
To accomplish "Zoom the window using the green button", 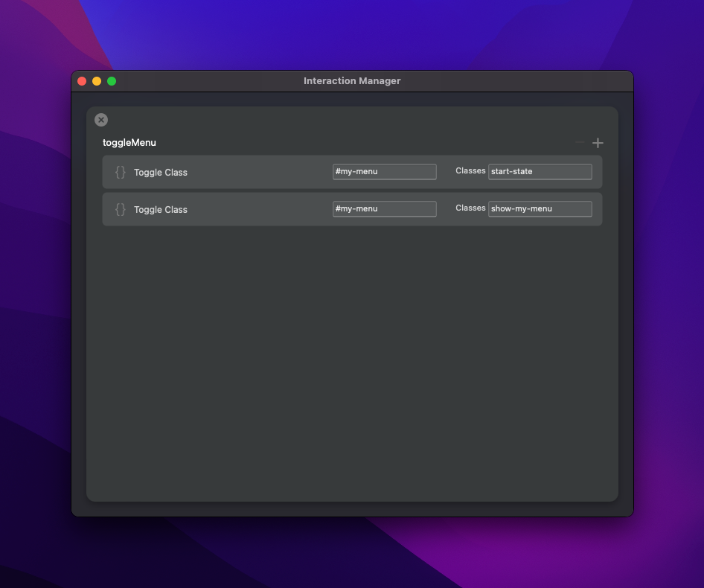I will click(112, 81).
